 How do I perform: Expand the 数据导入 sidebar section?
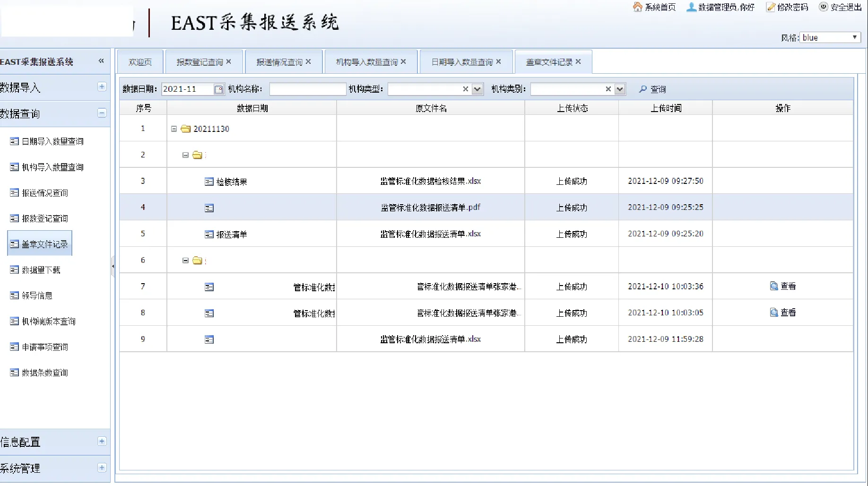(102, 87)
